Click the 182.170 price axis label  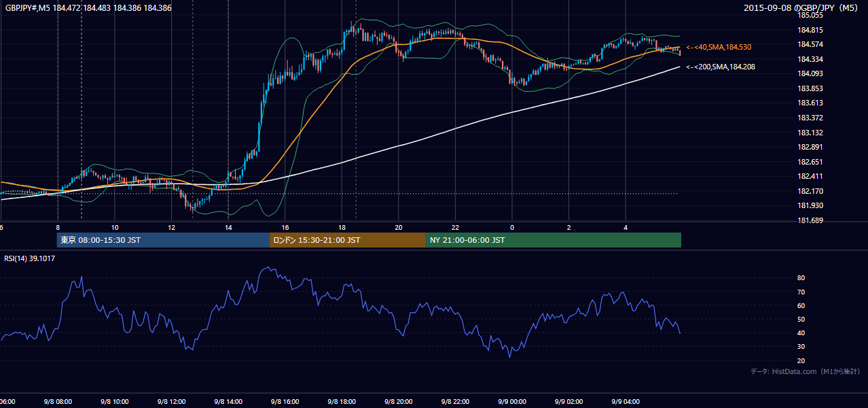(x=810, y=191)
